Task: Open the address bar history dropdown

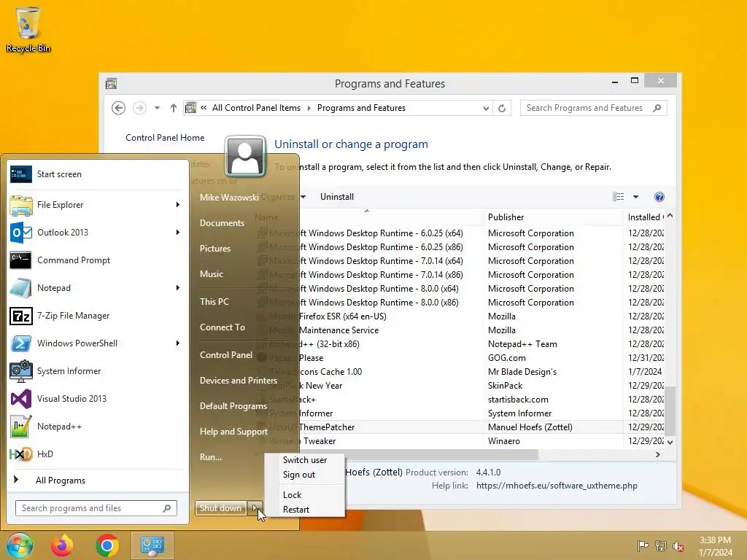Action: point(485,108)
